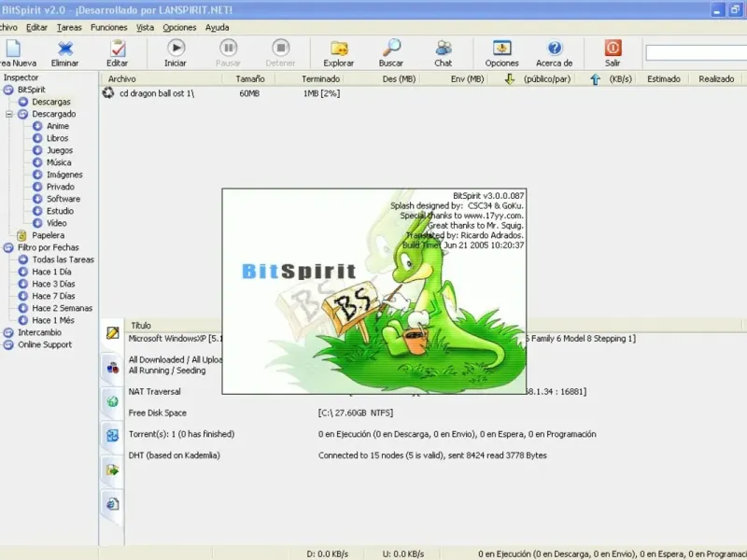Start the task with Iniciar button
This screenshot has width=747, height=560.
click(176, 49)
